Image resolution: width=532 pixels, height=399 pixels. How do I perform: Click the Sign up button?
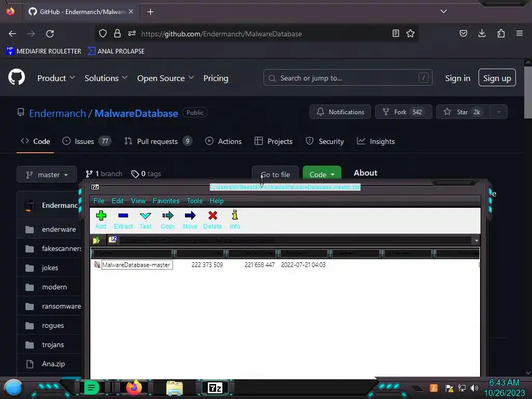[497, 78]
